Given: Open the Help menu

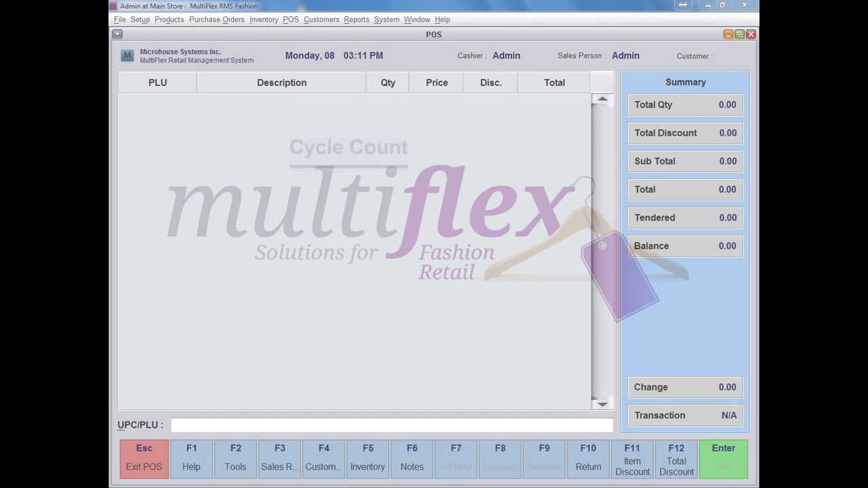Looking at the screenshot, I should pos(442,20).
